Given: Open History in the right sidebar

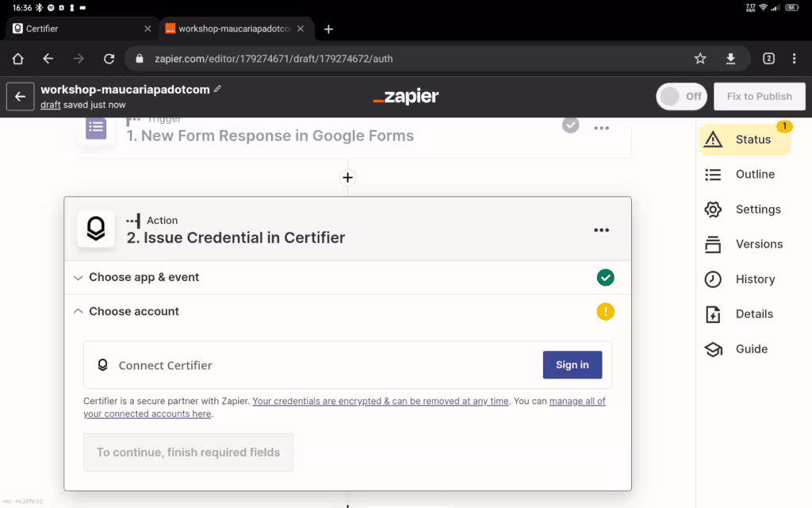Looking at the screenshot, I should tap(740, 279).
